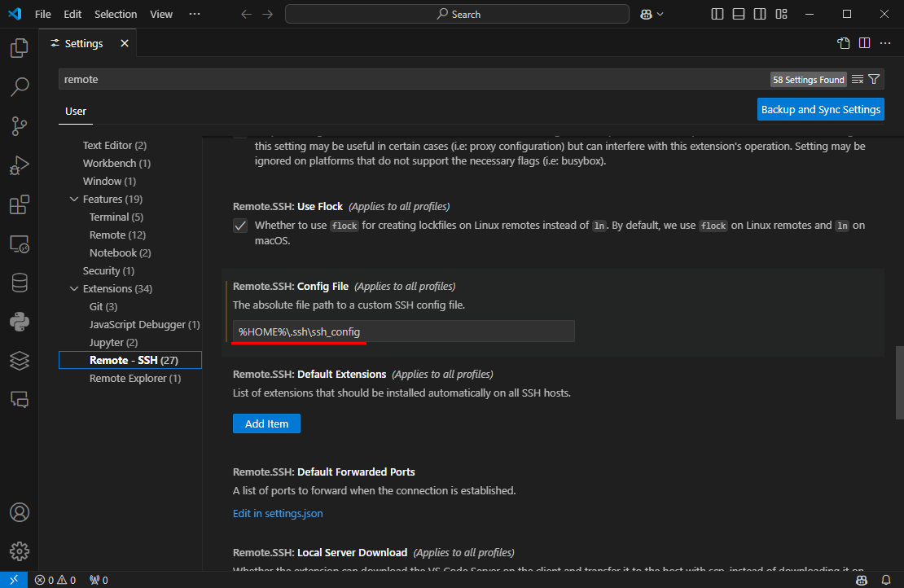Click the forwarded ports status bar item
This screenshot has height=588, width=904.
click(99, 580)
